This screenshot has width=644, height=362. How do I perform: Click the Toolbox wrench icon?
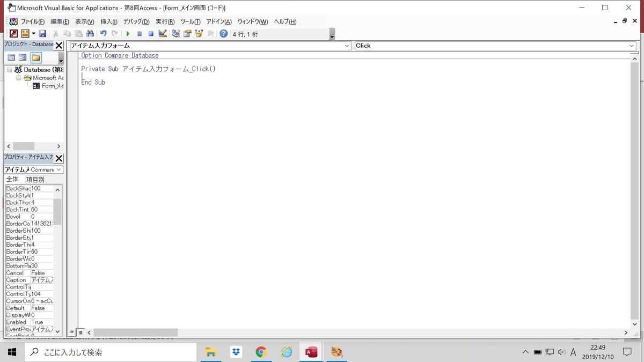pos(210,34)
